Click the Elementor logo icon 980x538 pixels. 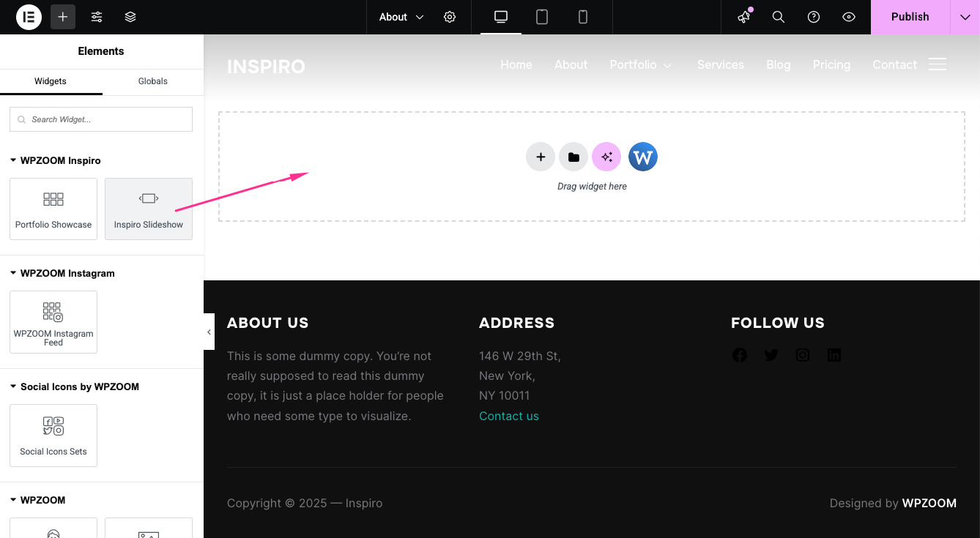tap(29, 17)
